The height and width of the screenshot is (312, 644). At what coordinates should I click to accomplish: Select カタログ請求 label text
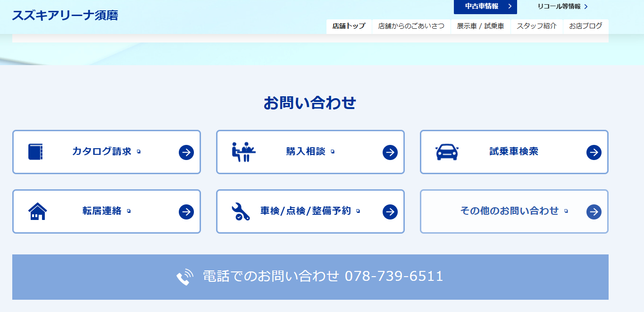[x=102, y=152]
